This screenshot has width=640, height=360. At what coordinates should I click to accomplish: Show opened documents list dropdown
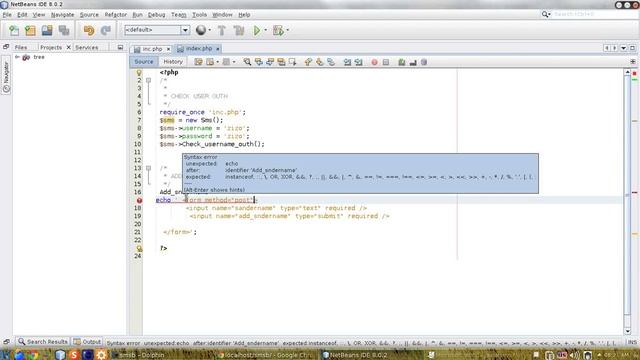click(623, 48)
